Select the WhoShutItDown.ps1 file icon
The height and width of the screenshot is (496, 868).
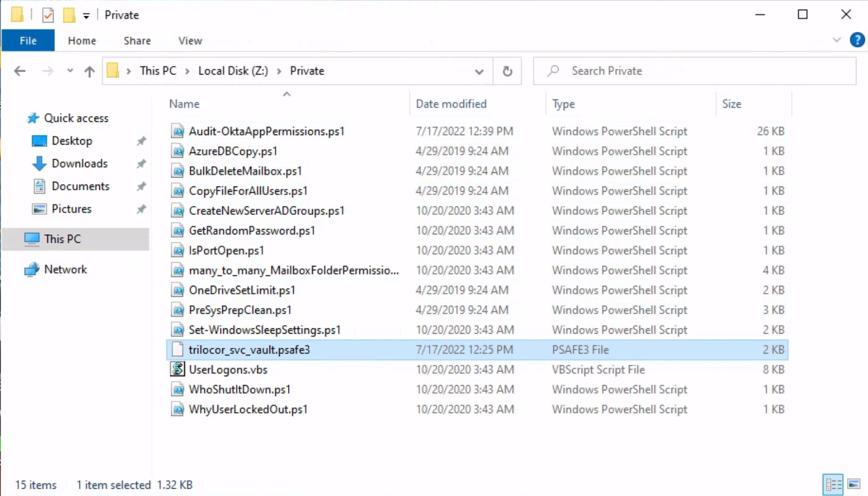(178, 389)
